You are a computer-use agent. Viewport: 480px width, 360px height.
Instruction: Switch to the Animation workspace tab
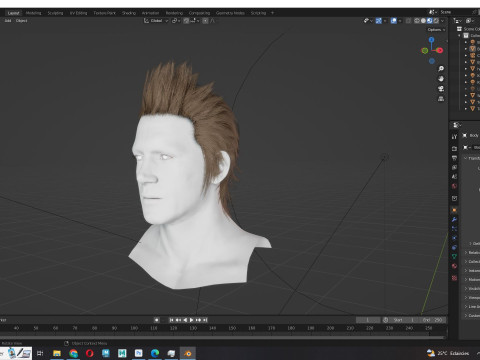pyautogui.click(x=151, y=13)
